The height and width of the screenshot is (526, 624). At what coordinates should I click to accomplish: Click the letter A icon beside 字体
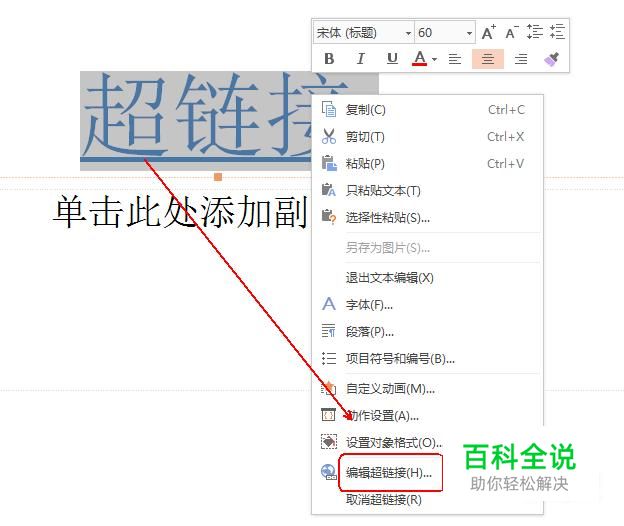pos(329,304)
